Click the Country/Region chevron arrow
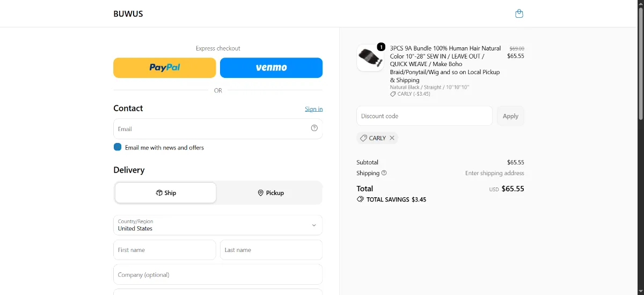Viewport: 644px width, 295px height. coord(314,225)
